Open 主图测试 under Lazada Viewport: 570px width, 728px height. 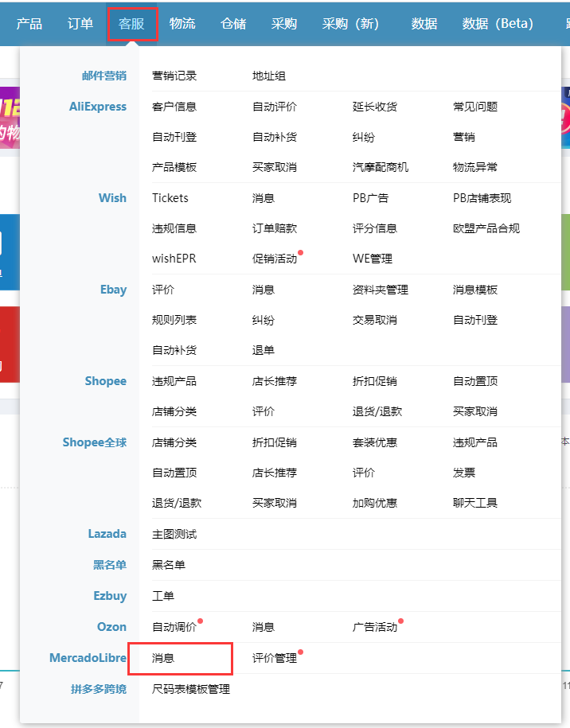pos(174,534)
